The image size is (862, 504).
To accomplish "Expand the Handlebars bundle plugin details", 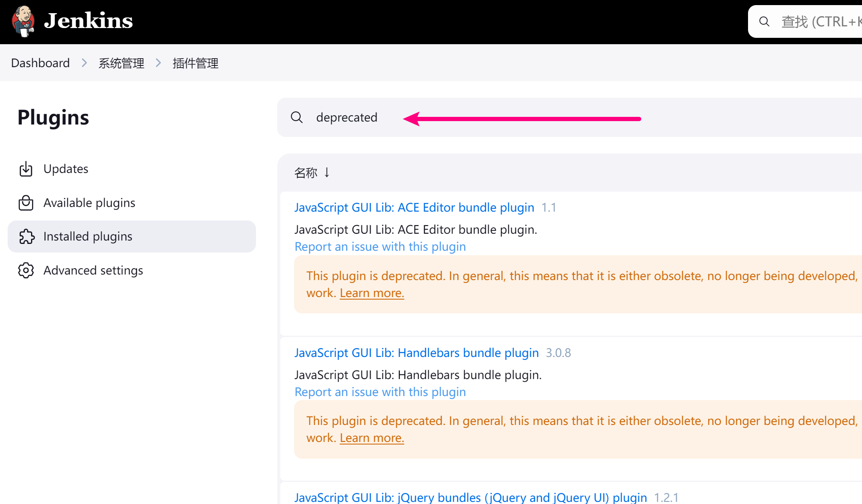I will point(417,352).
